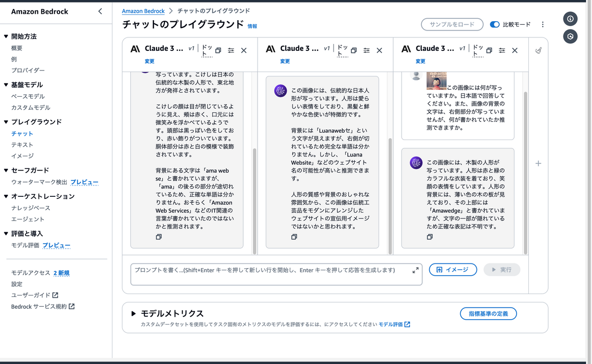Viewport: 592px width, 364px height.
Task: Click the purple AI avatar in the Luana response
Action: 281,90
